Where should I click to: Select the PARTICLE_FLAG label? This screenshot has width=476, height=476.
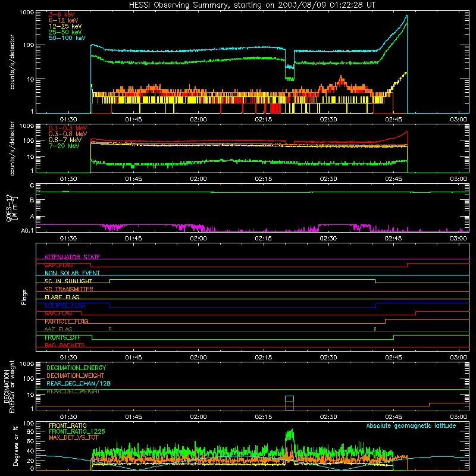tap(67, 321)
